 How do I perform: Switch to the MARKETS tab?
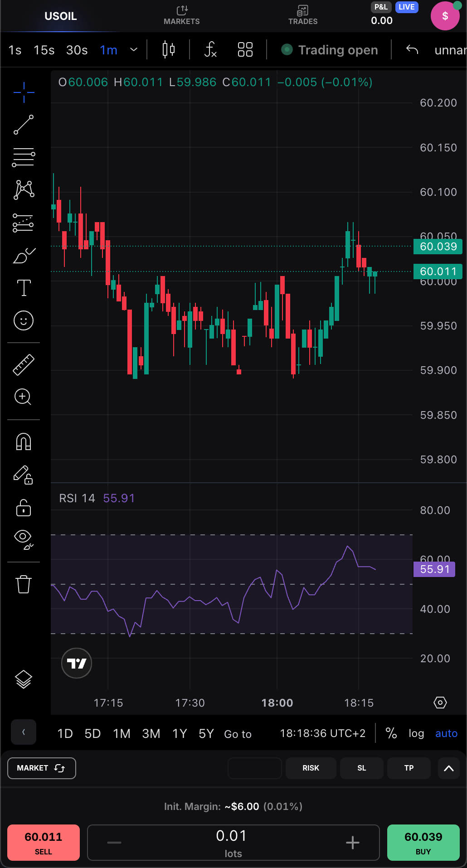pos(181,15)
